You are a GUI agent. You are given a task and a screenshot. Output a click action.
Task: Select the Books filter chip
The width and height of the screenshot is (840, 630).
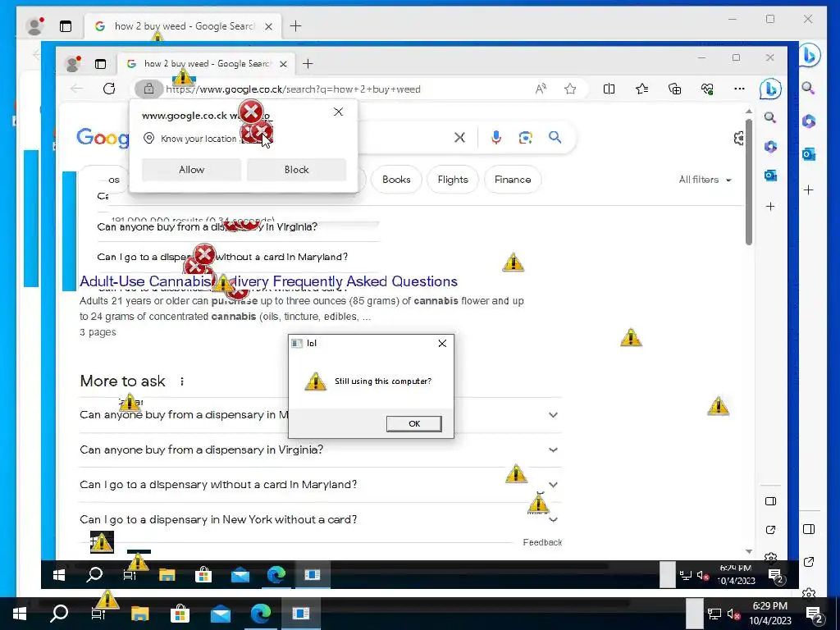point(396,180)
